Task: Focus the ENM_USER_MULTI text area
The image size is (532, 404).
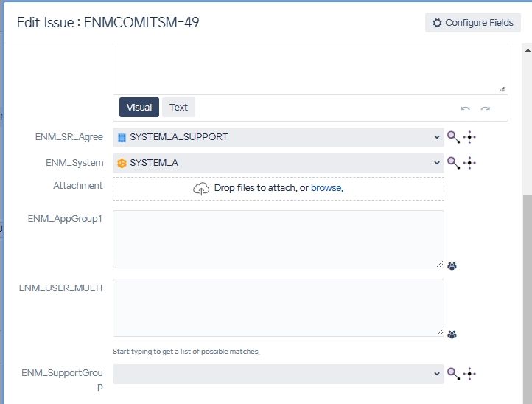Action: pyautogui.click(x=279, y=308)
